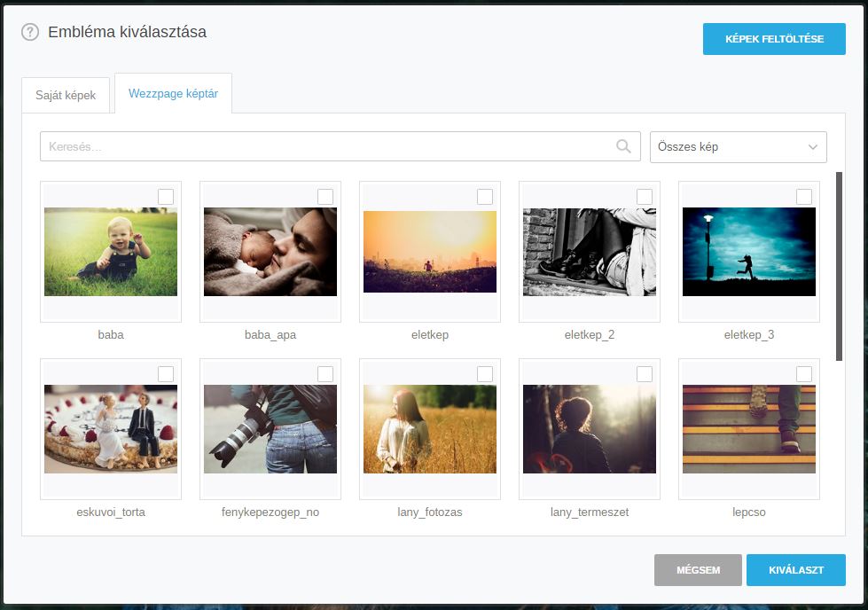The width and height of the screenshot is (868, 610).
Task: Tick the checkbox on baba_apa image
Action: (x=325, y=197)
